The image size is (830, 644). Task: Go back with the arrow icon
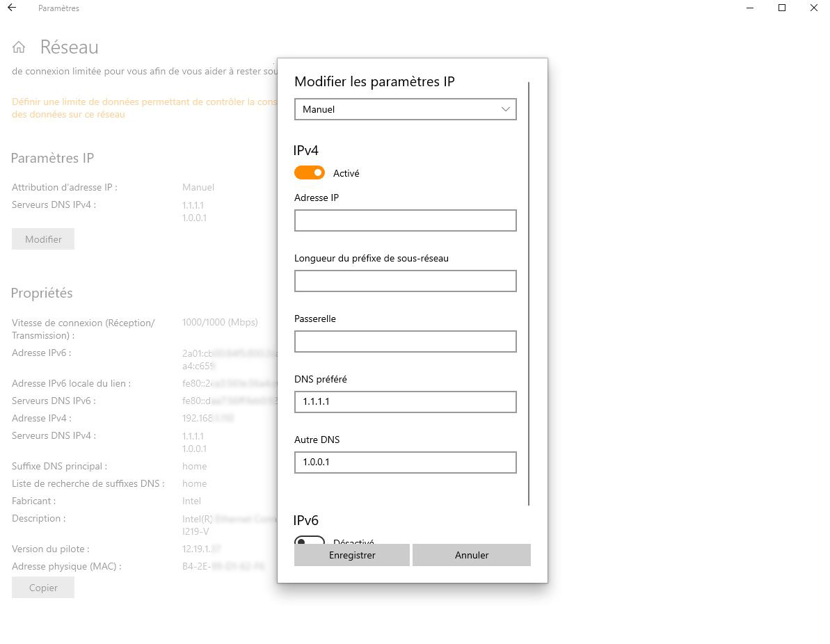[12, 8]
